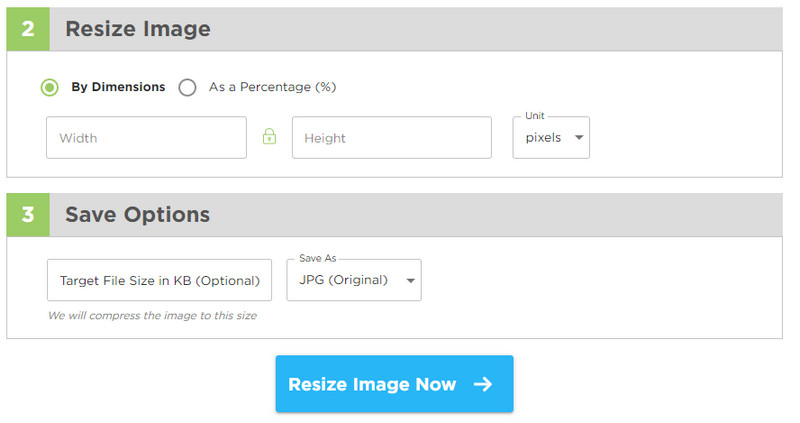Open the Unit pixels dropdown
The width and height of the screenshot is (800, 423).
551,137
